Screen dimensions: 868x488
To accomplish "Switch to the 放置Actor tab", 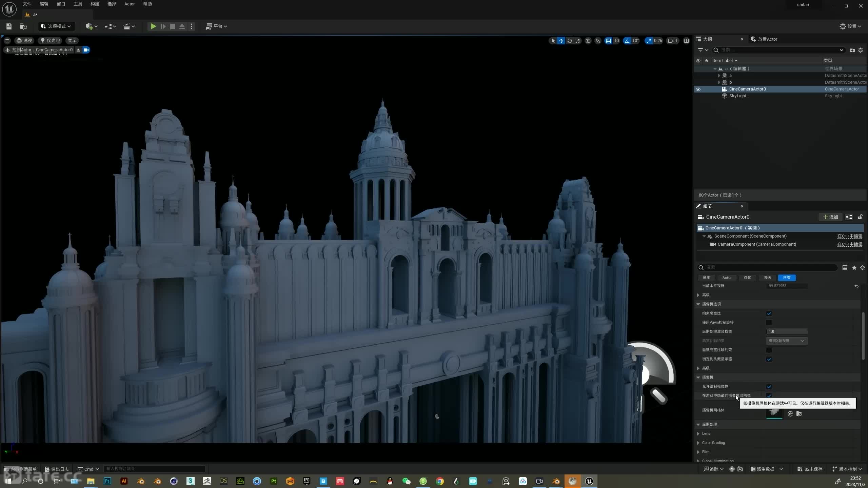I will tap(764, 39).
